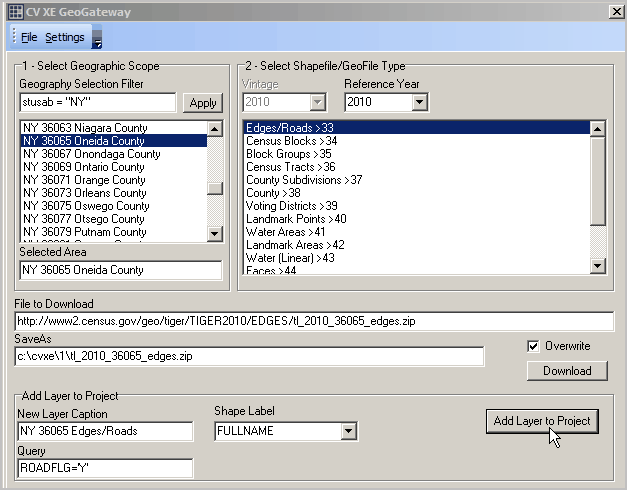Click the shapefile type list scrollbar thumb
Image resolution: width=627 pixels, height=490 pixels.
click(597, 182)
